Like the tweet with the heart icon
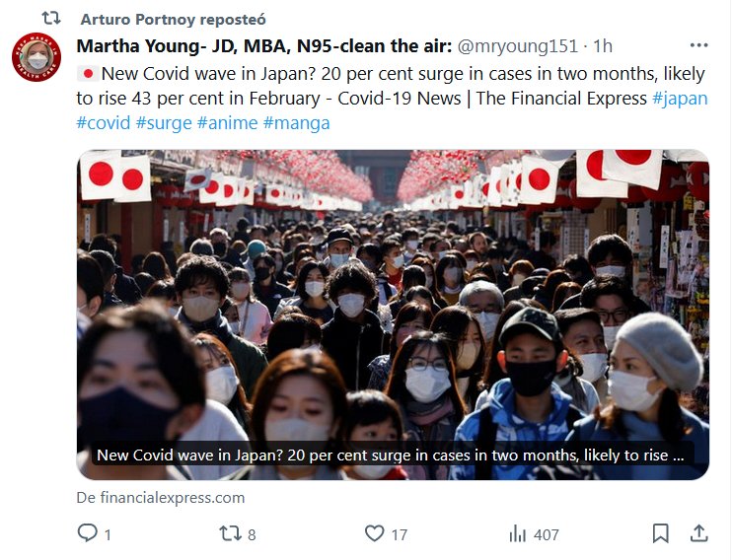 click(x=374, y=533)
